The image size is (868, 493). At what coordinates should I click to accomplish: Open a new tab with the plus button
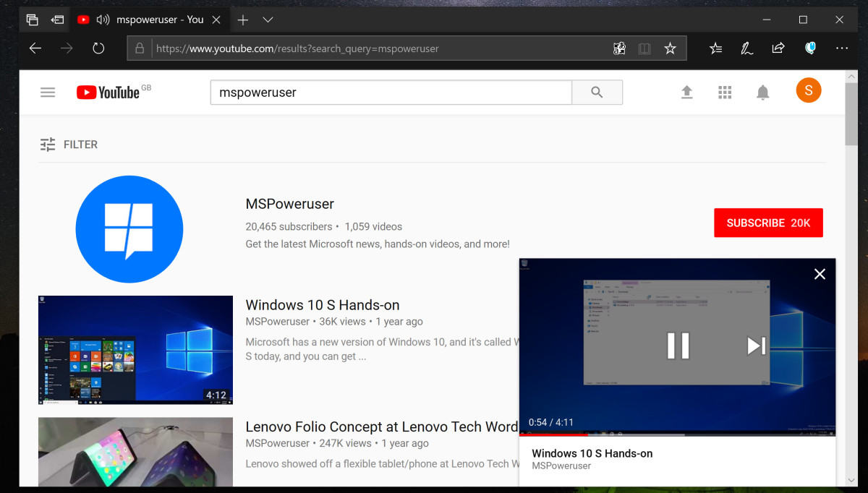243,20
